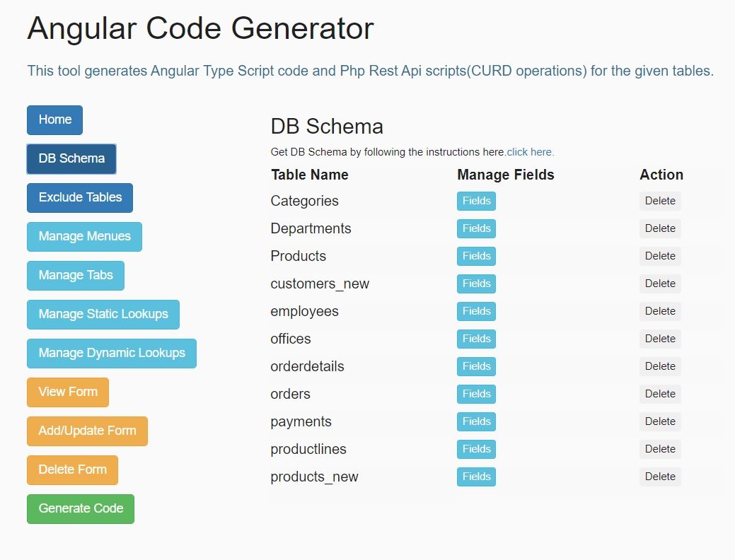This screenshot has height=560, width=735.
Task: Select the Delete Form button
Action: [72, 470]
